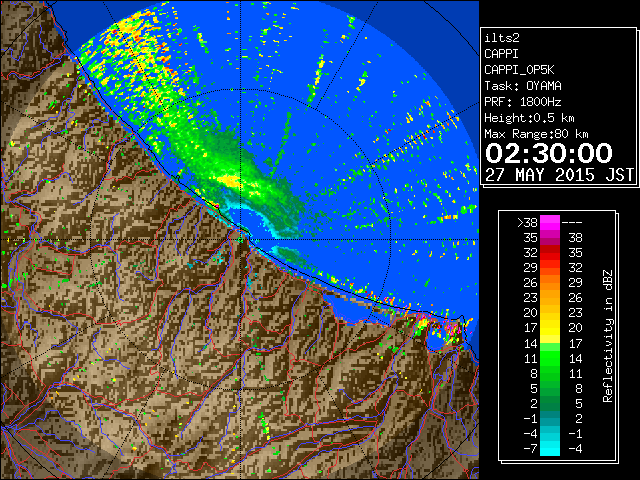
Task: Click the "Reflectivity in dBZ" axis label
Action: click(608, 336)
